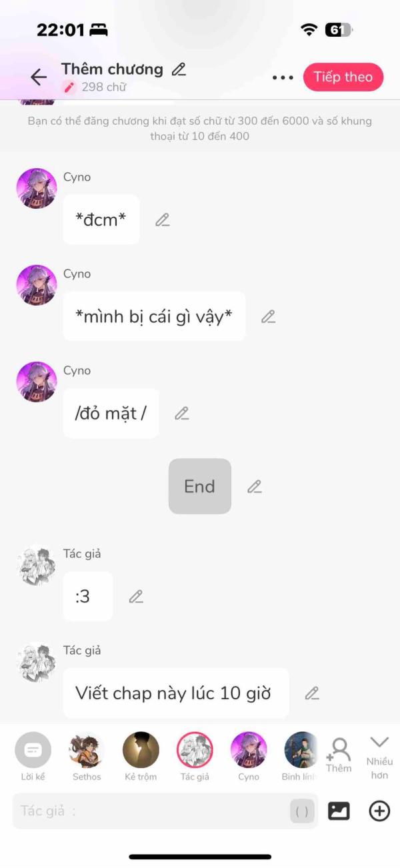Edit the chapter title pencil icon
Screen dimensions: 400x868
click(179, 69)
